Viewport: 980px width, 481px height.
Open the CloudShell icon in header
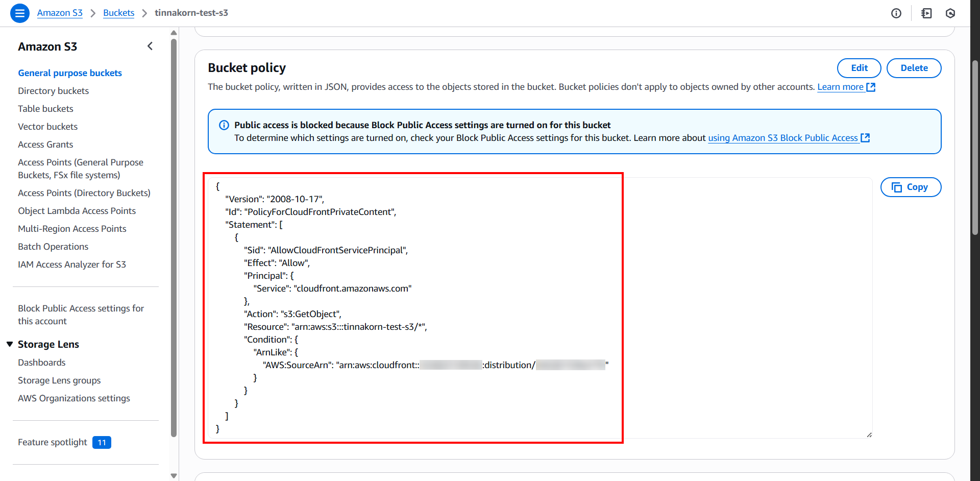[926, 13]
